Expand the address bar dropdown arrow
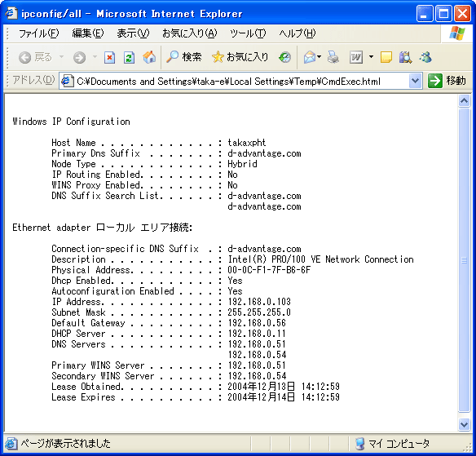Screen dimensions: 476x456 pos(415,81)
